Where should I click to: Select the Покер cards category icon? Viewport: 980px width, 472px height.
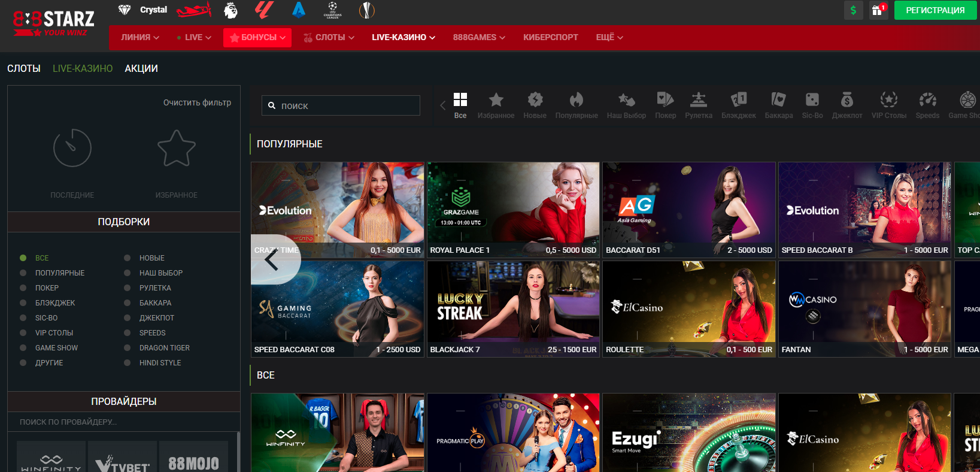[x=665, y=99]
